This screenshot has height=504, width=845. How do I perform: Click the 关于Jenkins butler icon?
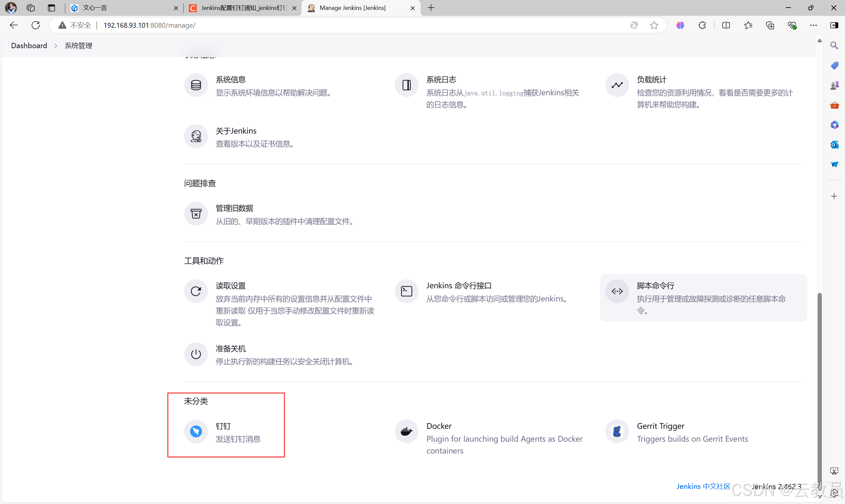point(196,136)
